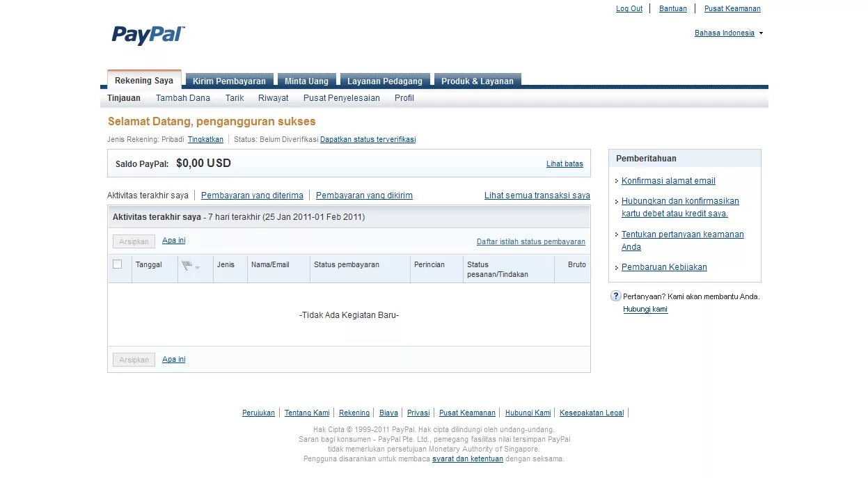Image resolution: width=868 pixels, height=478 pixels.
Task: Open the Layanan Pedagang tab
Action: point(385,81)
